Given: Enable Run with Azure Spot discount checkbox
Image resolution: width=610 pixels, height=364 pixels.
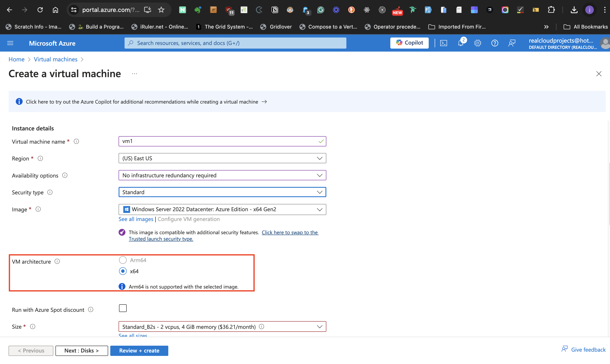Looking at the screenshot, I should point(123,308).
